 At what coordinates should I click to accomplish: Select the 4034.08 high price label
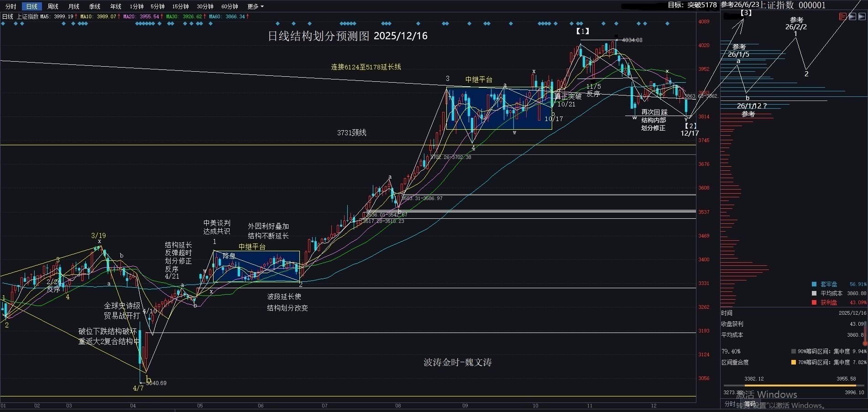632,40
